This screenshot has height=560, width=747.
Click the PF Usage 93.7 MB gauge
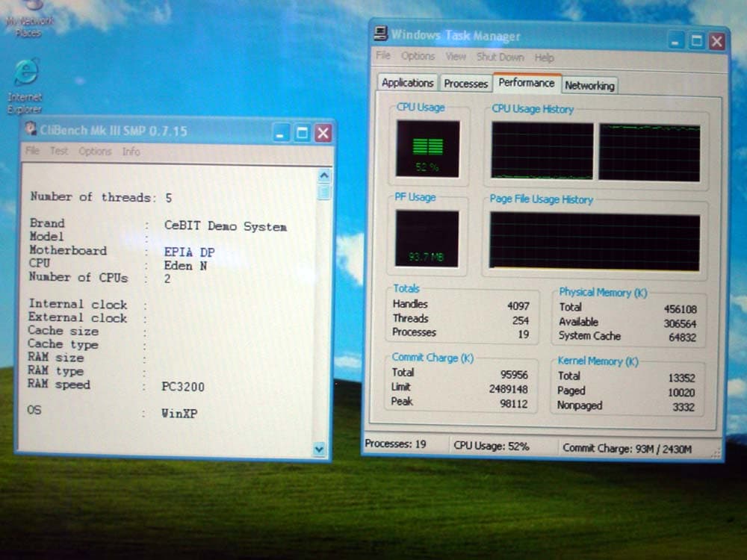(x=427, y=239)
